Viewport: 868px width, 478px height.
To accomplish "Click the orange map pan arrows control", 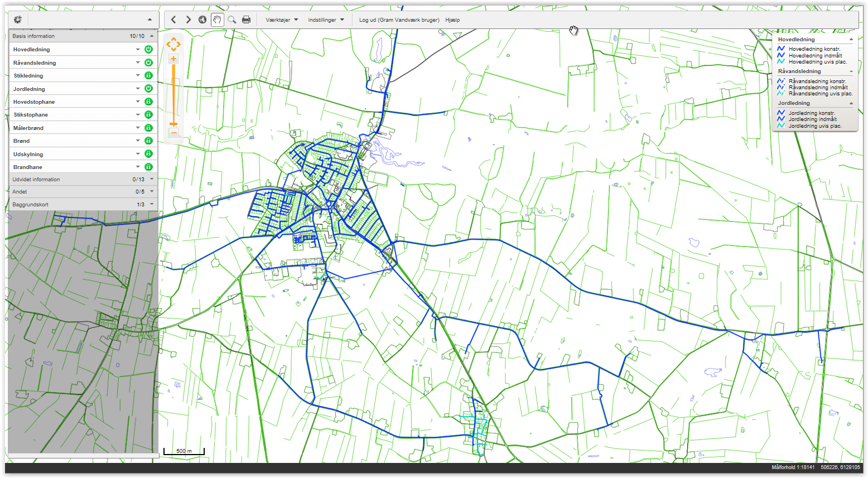I will click(173, 44).
